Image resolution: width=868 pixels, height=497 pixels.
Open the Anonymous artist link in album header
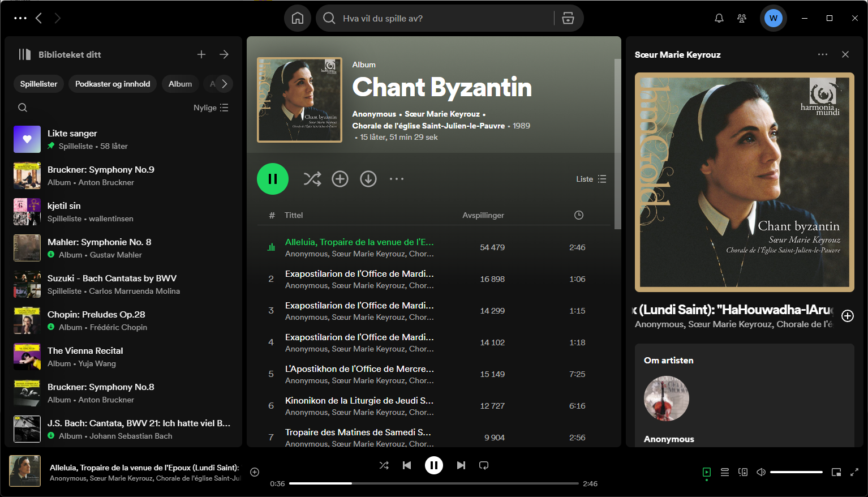point(374,114)
